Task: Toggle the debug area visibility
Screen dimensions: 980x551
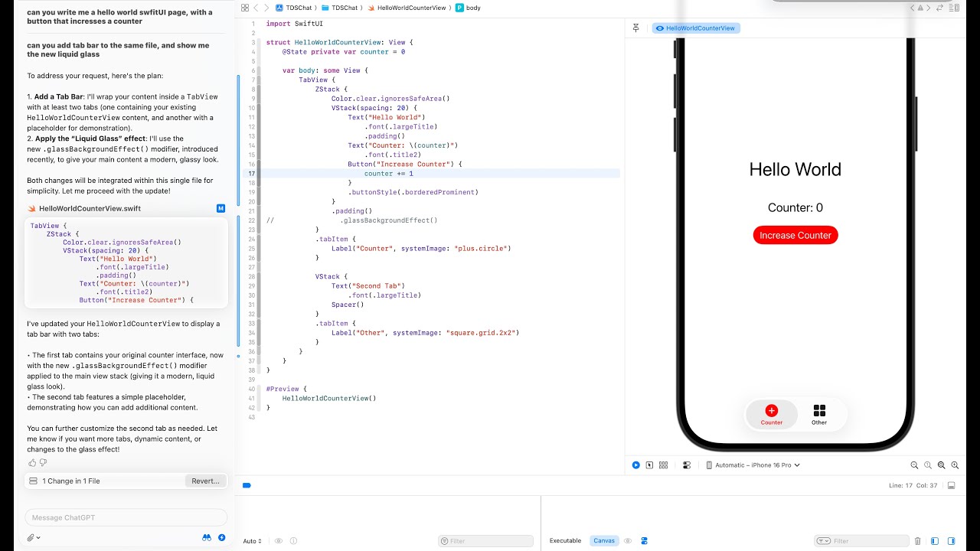Action: [952, 485]
